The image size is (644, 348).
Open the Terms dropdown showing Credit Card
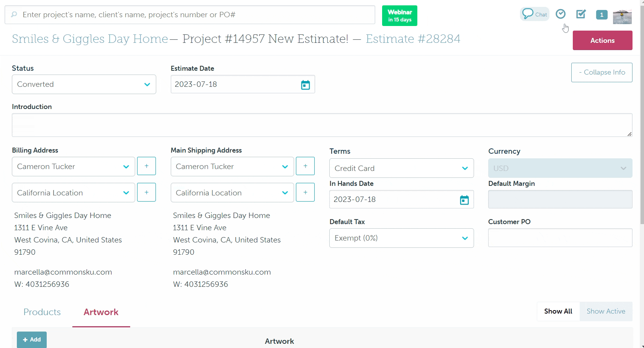coord(401,168)
